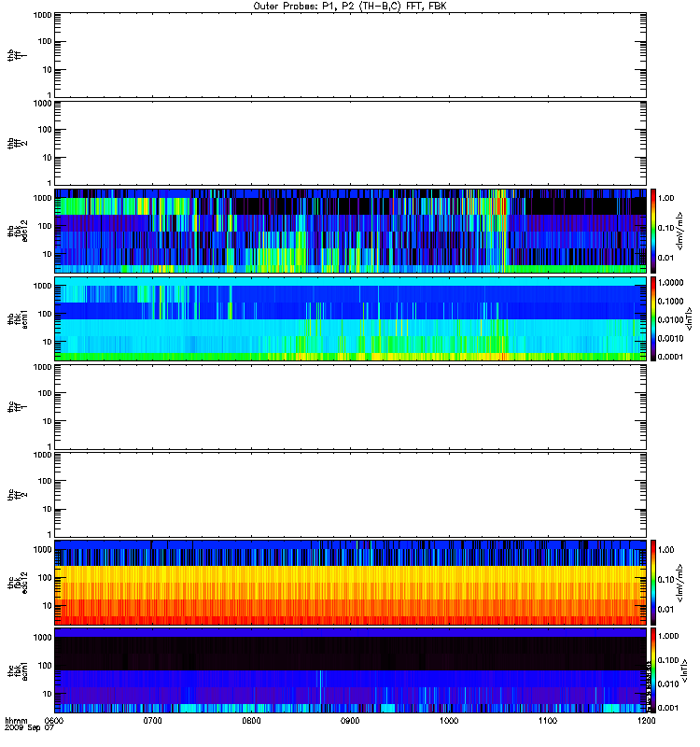Click the <|nT|> unit label beside thb scm1
Screen dimensions: 700x747
pos(689,318)
